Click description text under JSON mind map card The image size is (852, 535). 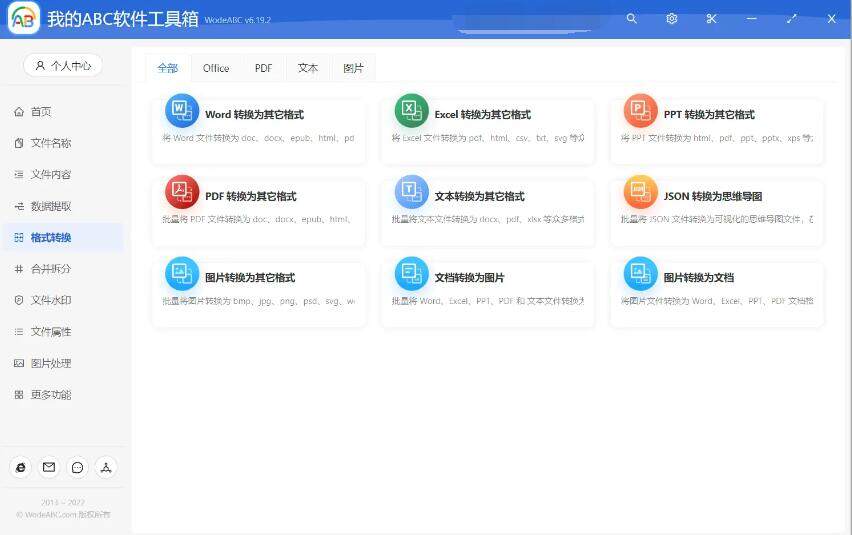(717, 219)
